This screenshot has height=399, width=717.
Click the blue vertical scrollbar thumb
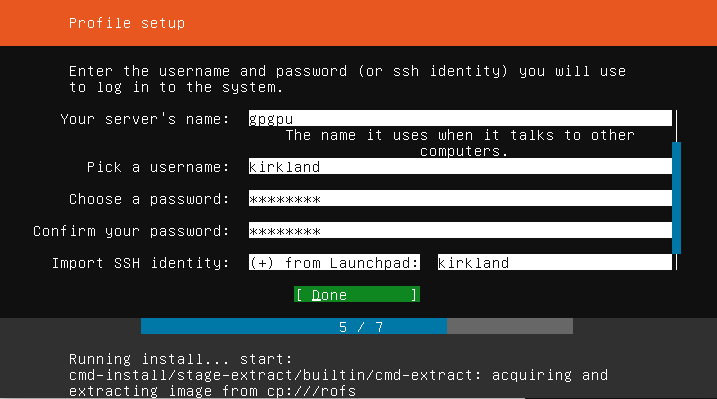676,198
